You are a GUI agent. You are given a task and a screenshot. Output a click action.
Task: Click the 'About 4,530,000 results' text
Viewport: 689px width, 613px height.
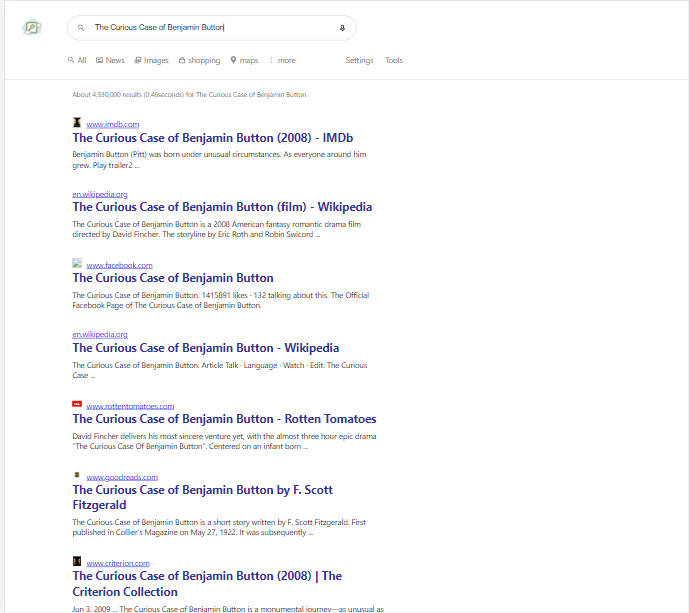pos(189,94)
